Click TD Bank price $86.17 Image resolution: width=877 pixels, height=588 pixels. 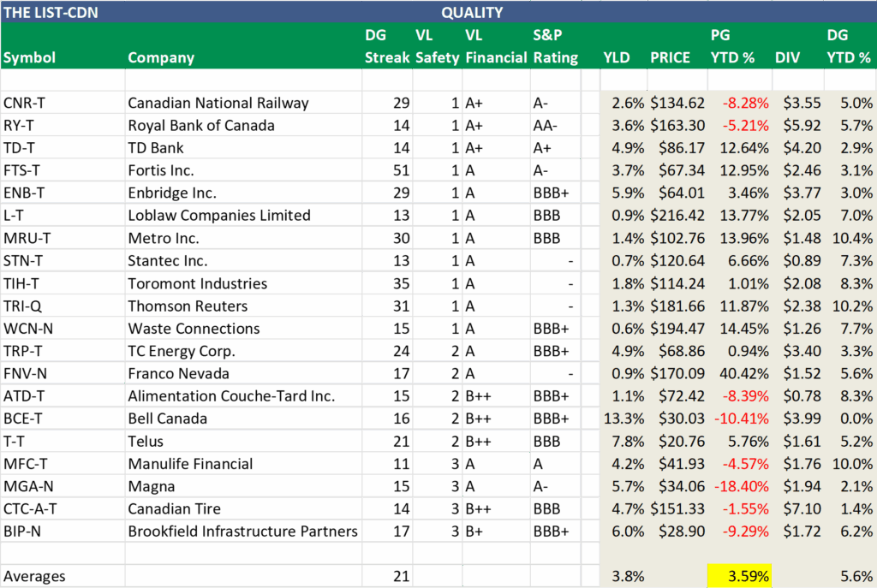click(677, 148)
